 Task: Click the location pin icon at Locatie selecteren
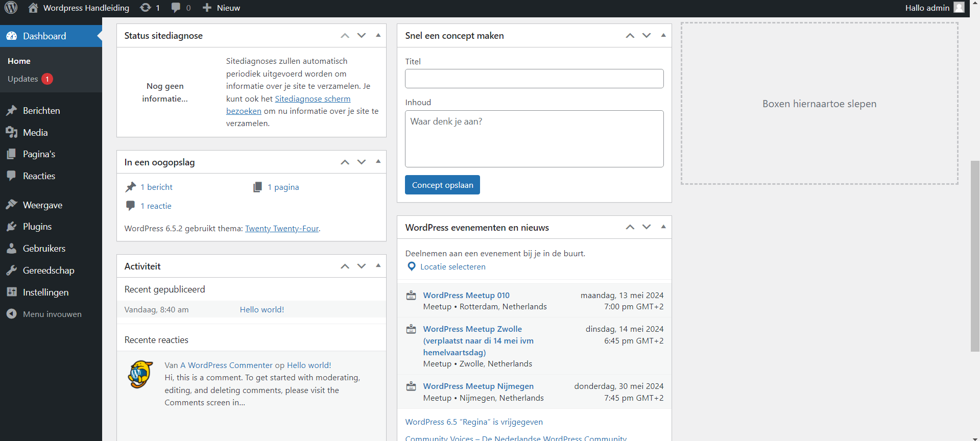pos(412,266)
